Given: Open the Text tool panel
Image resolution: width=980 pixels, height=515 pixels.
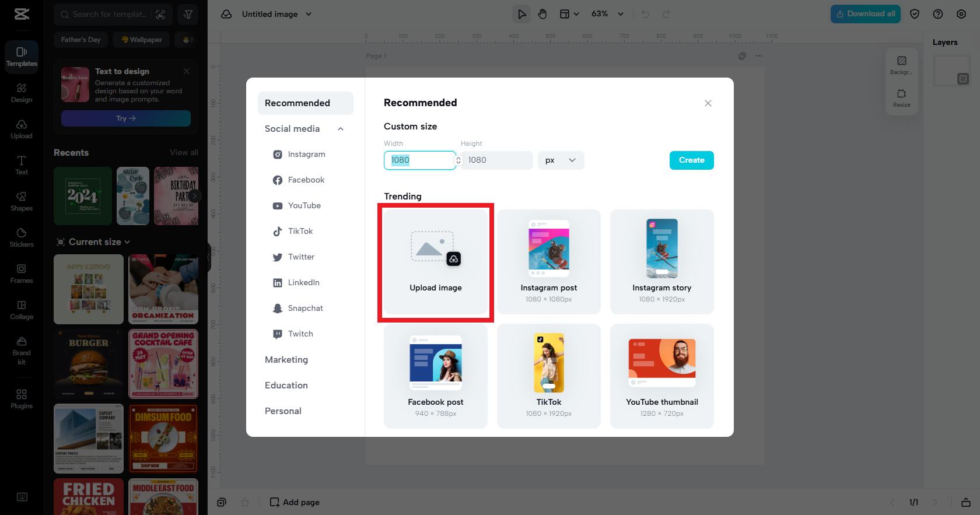Looking at the screenshot, I should click(22, 166).
